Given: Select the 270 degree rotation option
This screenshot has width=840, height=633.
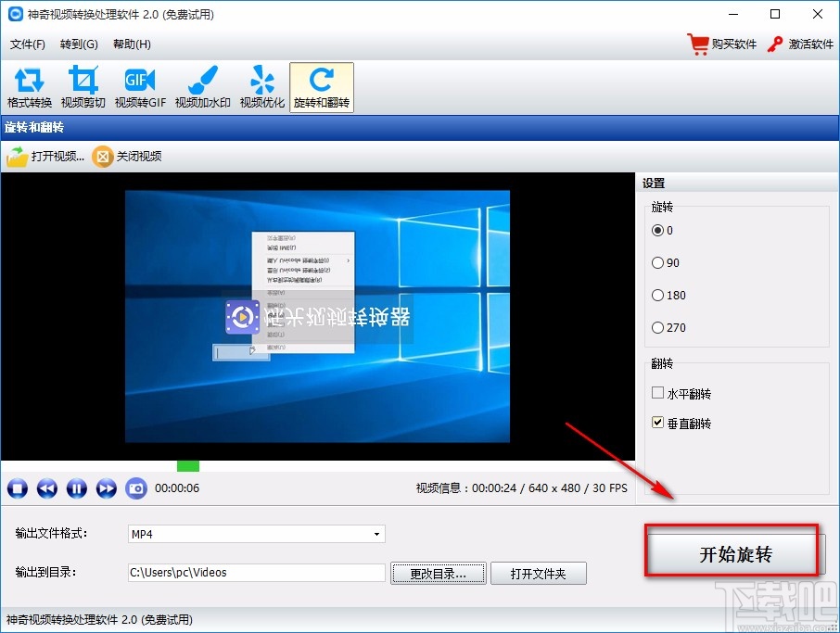Looking at the screenshot, I should pyautogui.click(x=657, y=327).
